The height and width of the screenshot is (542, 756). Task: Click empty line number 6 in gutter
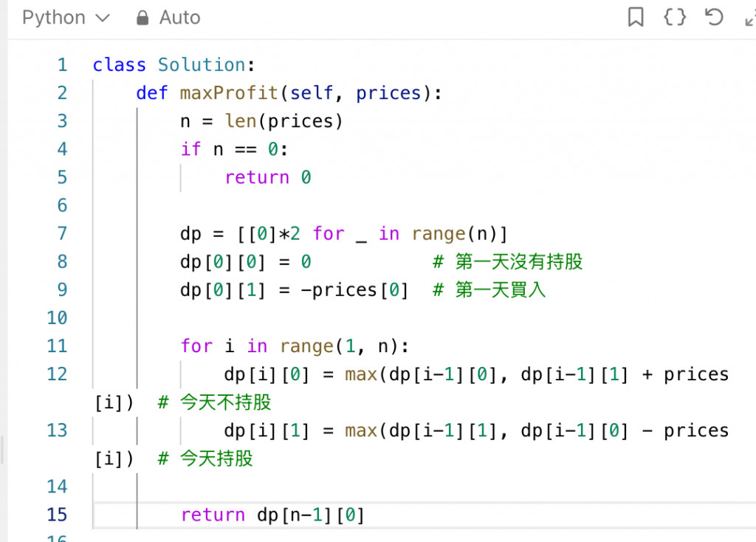tap(62, 205)
